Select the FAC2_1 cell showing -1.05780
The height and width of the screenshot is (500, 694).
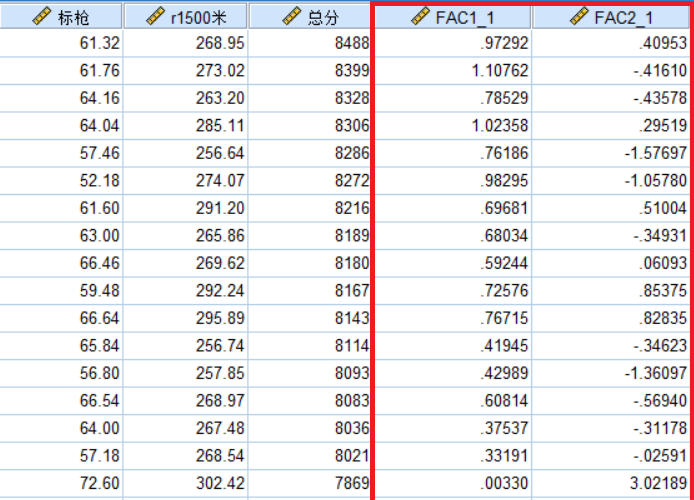[611, 181]
